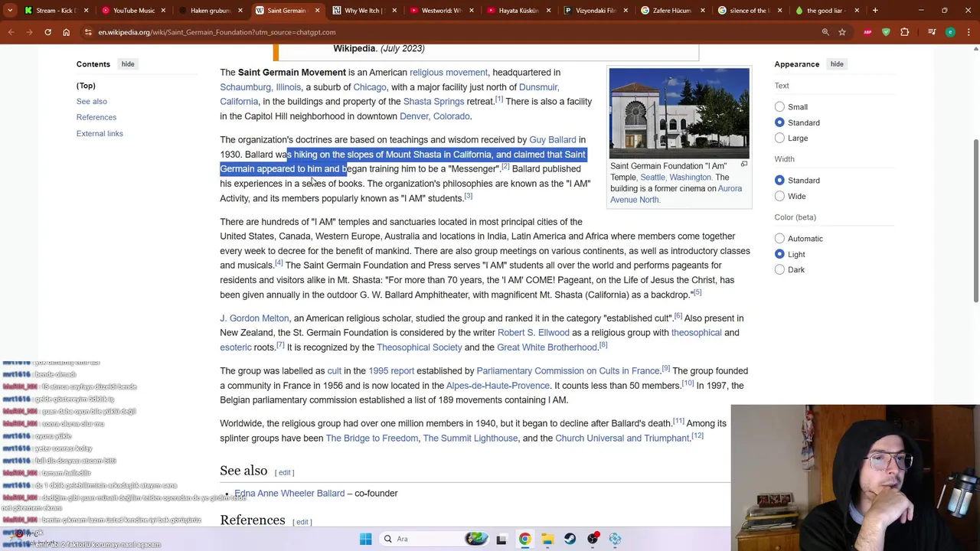Open the Great White Brotherhood link
980x551 pixels.
click(547, 347)
